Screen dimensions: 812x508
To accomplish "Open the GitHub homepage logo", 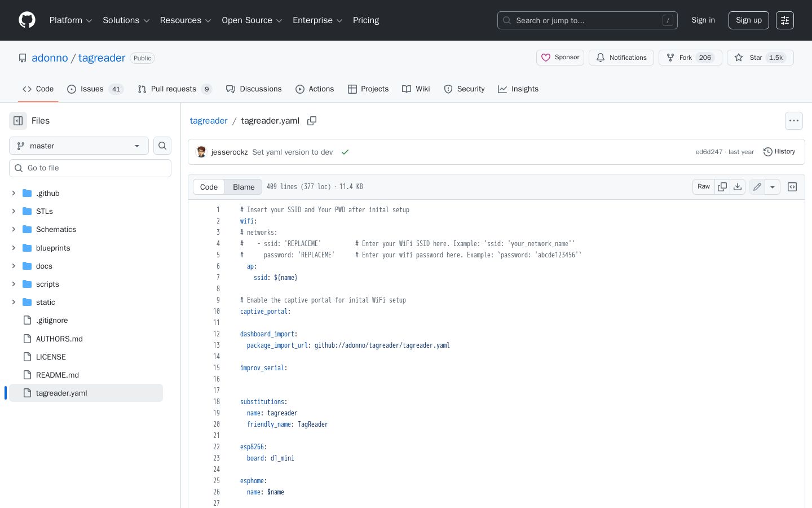I will coord(27,20).
